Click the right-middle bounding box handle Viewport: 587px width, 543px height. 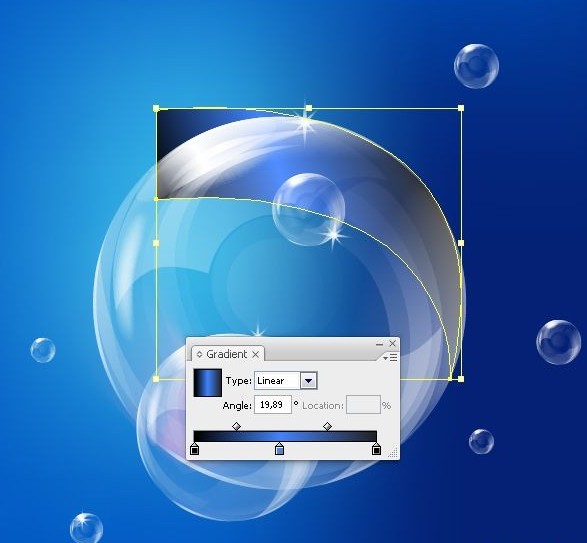461,243
